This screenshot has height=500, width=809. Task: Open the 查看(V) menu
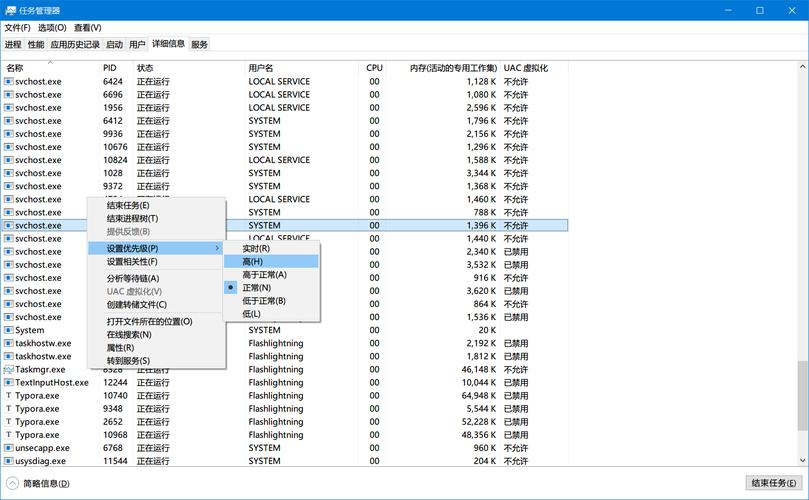[x=88, y=28]
